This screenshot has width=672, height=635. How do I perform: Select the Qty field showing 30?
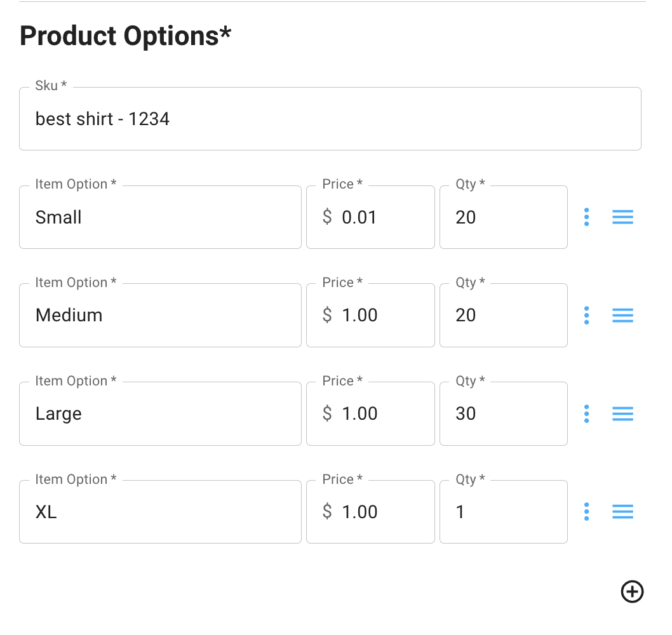tap(503, 413)
